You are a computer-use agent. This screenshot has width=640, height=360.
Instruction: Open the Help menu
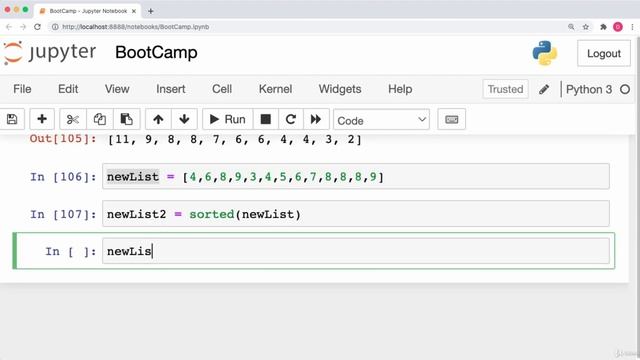[400, 89]
